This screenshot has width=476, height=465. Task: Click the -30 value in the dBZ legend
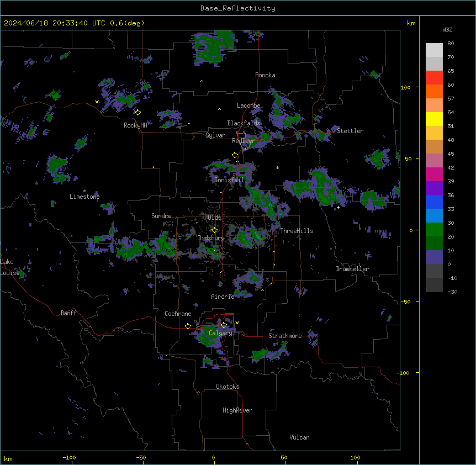tap(452, 292)
